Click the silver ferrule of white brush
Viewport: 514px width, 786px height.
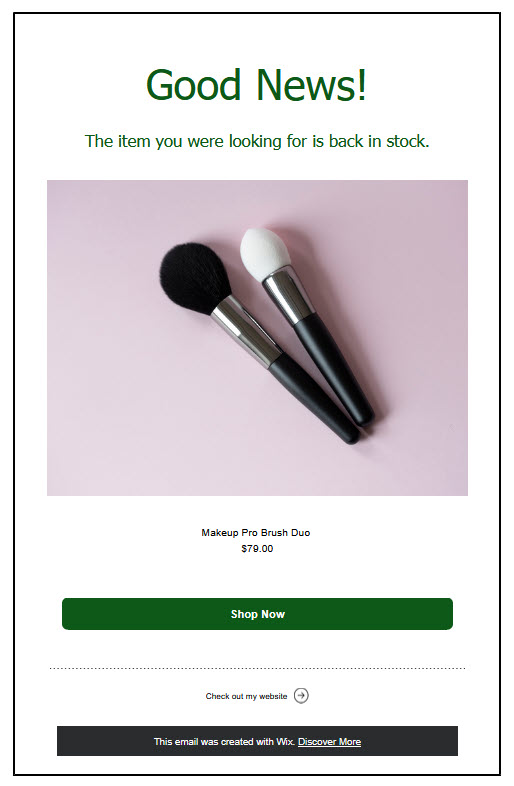pos(287,296)
